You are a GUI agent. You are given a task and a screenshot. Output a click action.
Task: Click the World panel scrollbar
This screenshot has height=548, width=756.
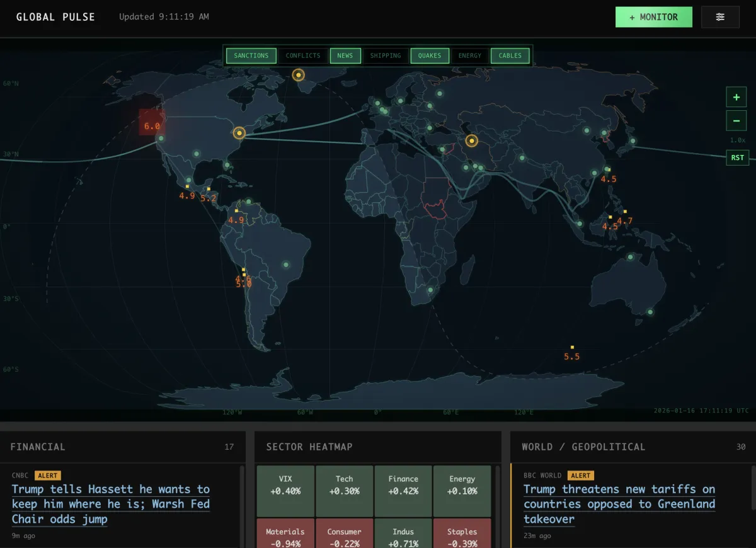[x=753, y=488]
